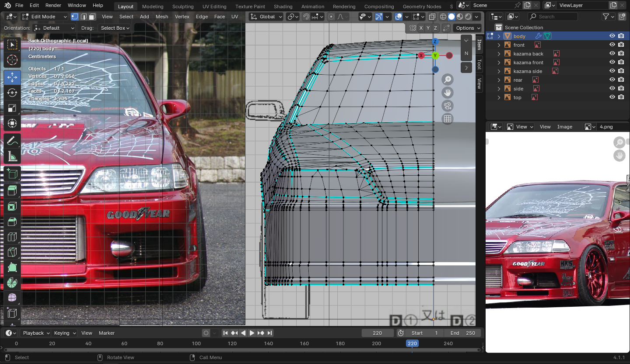Image resolution: width=630 pixels, height=364 pixels.
Task: Toggle camera view in viewport gizmo
Action: [447, 106]
